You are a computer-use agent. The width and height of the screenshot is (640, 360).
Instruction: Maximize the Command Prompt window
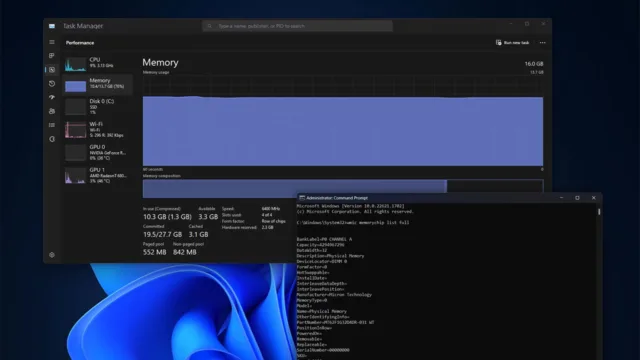(577, 198)
